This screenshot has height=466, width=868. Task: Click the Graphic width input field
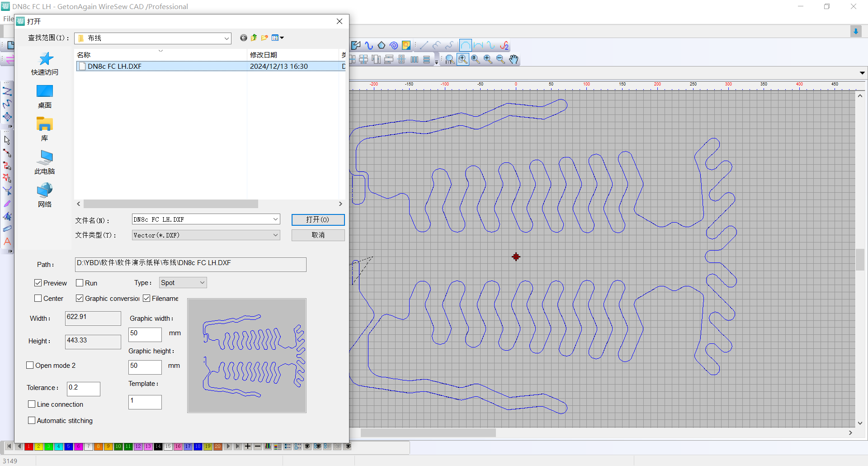(145, 335)
